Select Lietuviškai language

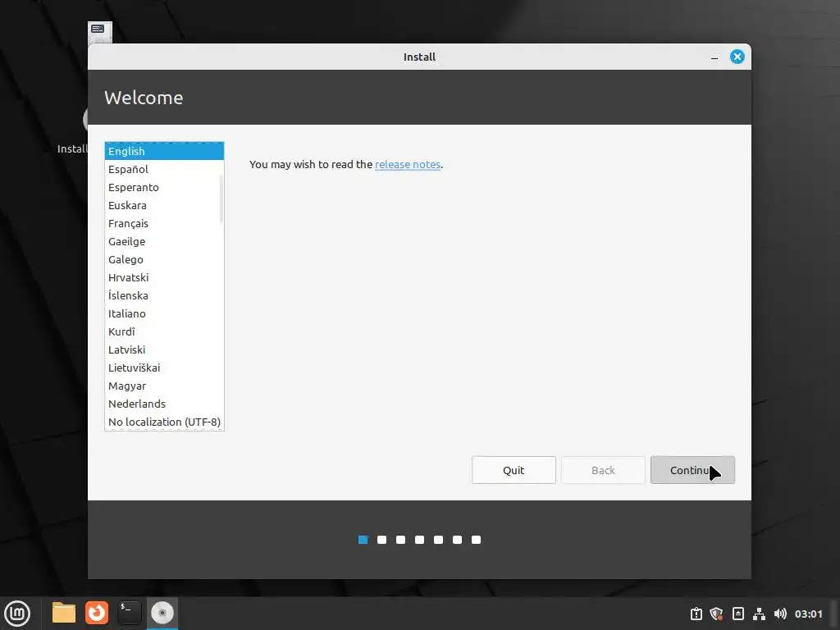point(164,367)
